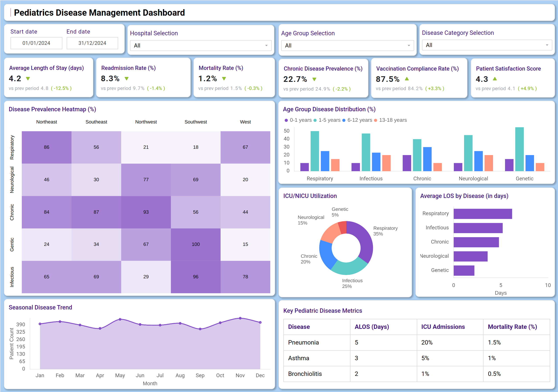The image size is (558, 392).
Task: Click the Neurological LOS horizontal bar
Action: click(x=471, y=256)
